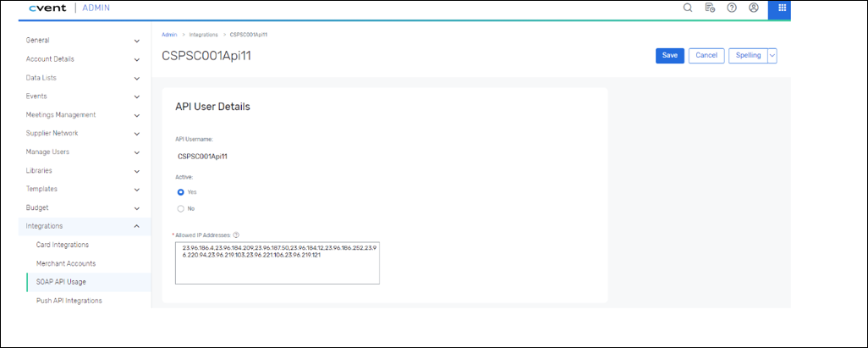
Task: Select No for Active status
Action: [x=181, y=208]
